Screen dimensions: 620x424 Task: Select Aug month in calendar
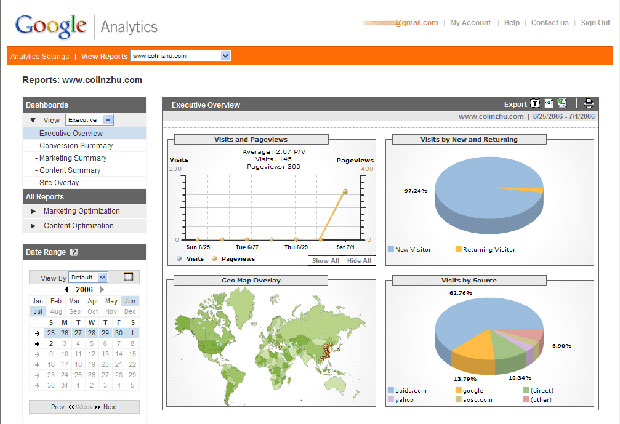[x=56, y=311]
